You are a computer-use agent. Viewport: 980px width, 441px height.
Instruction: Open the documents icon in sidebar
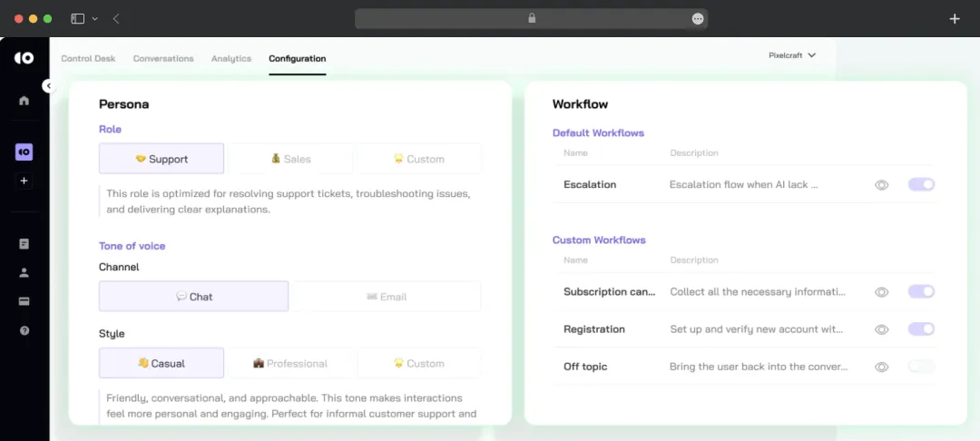pos(24,244)
